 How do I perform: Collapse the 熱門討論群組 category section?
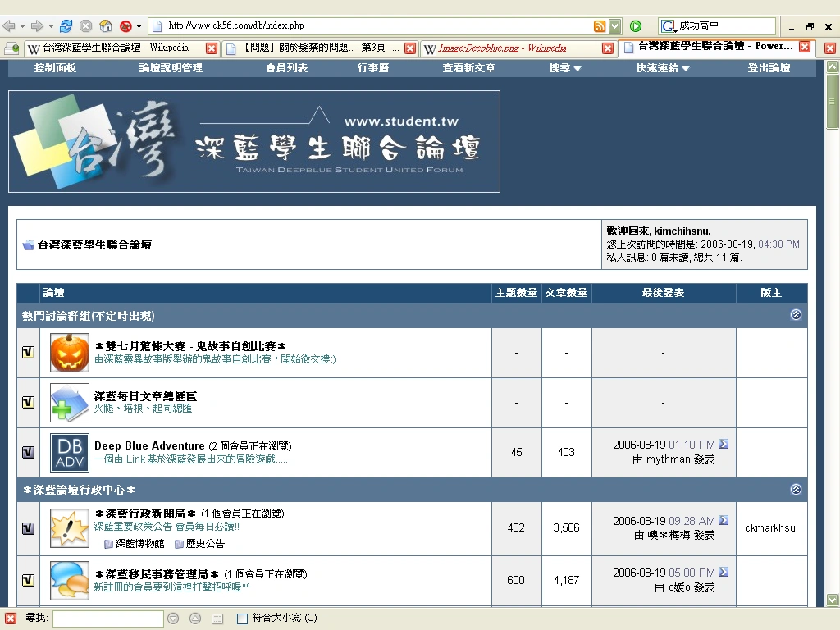pos(795,315)
